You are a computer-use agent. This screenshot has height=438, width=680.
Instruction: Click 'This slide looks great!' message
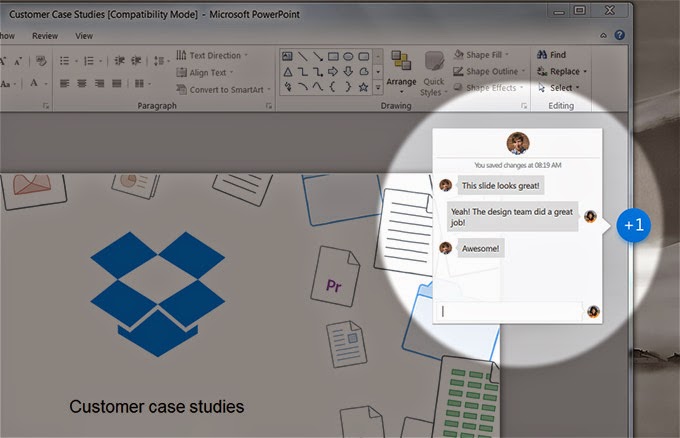click(x=500, y=186)
